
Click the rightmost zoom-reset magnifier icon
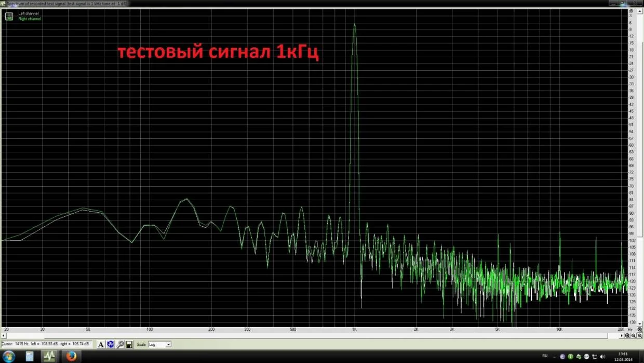pyautogui.click(x=640, y=335)
